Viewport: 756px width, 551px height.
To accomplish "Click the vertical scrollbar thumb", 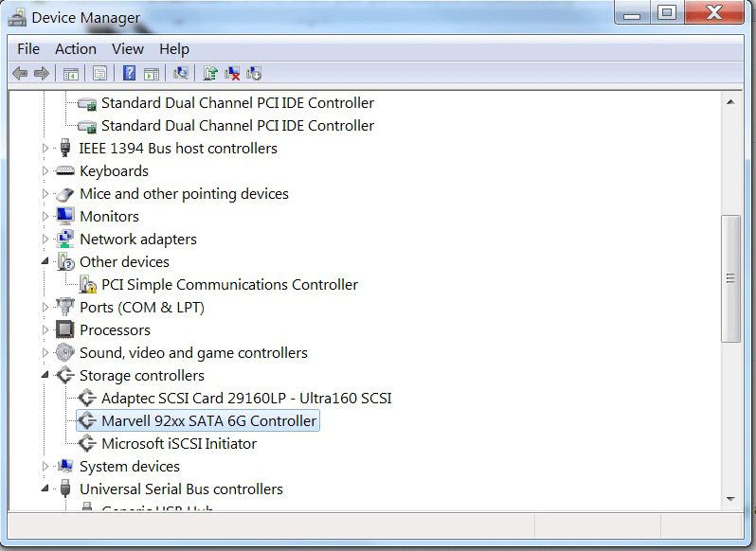I will coord(730,278).
